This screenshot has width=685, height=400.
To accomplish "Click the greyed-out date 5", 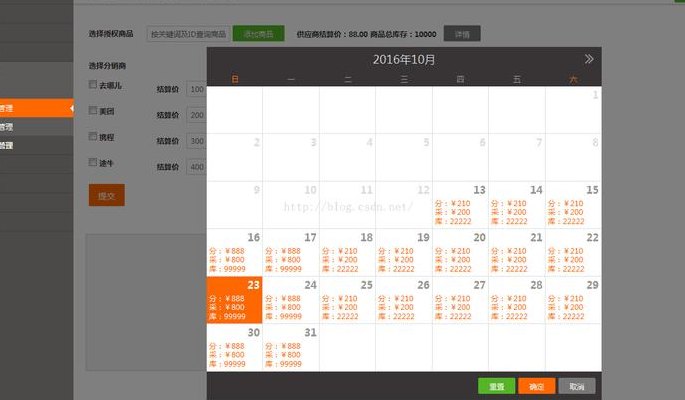I will [404, 157].
